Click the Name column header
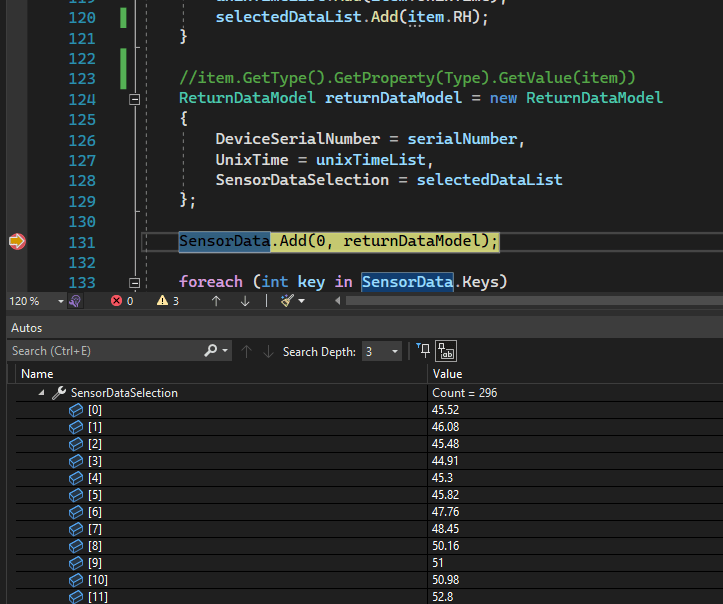The image size is (723, 604). pos(37,374)
